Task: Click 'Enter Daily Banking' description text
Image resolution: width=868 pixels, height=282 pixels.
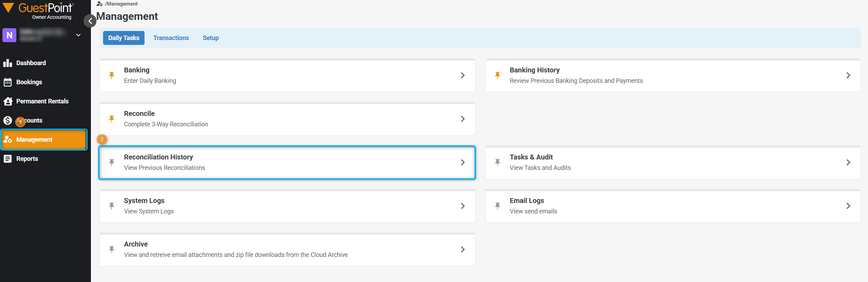Action: 150,81
